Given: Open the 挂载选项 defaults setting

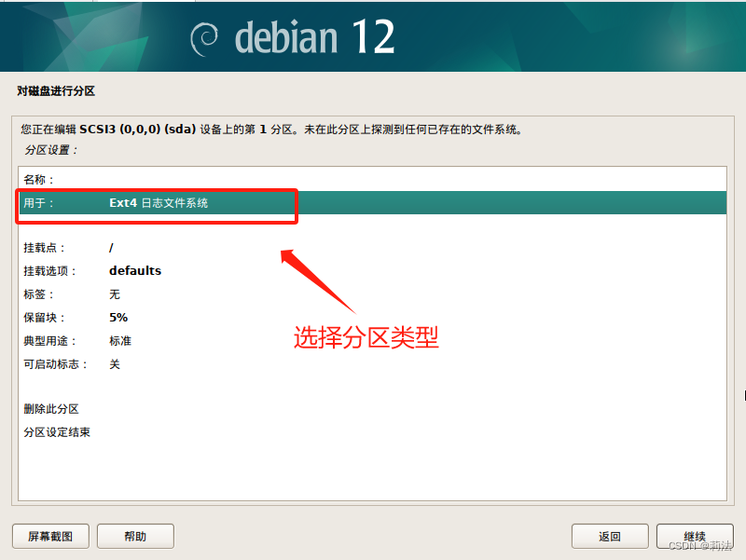Looking at the screenshot, I should click(372, 271).
